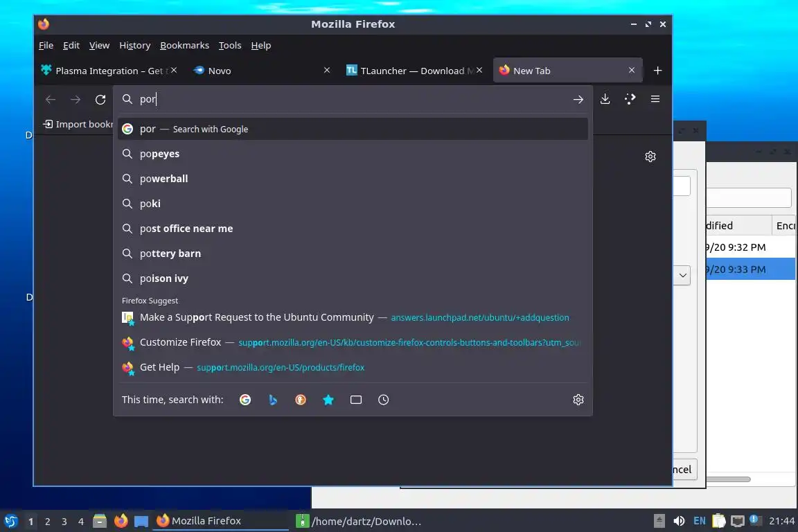Reload the current page
This screenshot has width=798, height=532.
[100, 99]
